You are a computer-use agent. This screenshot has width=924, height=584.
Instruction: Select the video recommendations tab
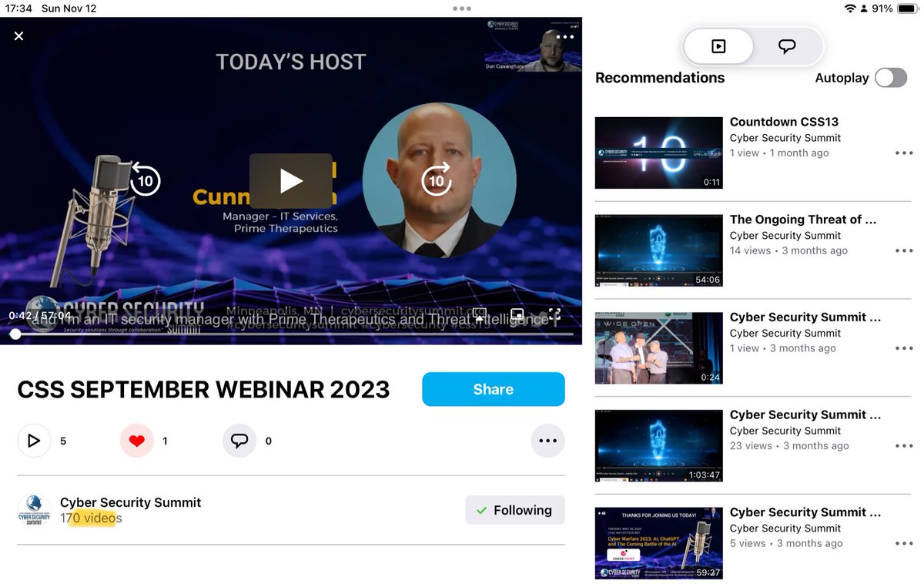click(718, 46)
